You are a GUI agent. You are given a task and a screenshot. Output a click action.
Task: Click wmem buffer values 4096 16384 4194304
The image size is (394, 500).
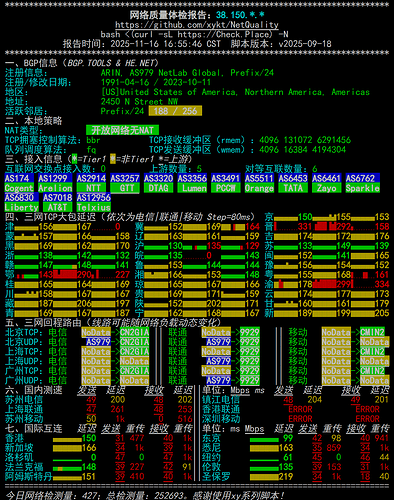point(303,150)
